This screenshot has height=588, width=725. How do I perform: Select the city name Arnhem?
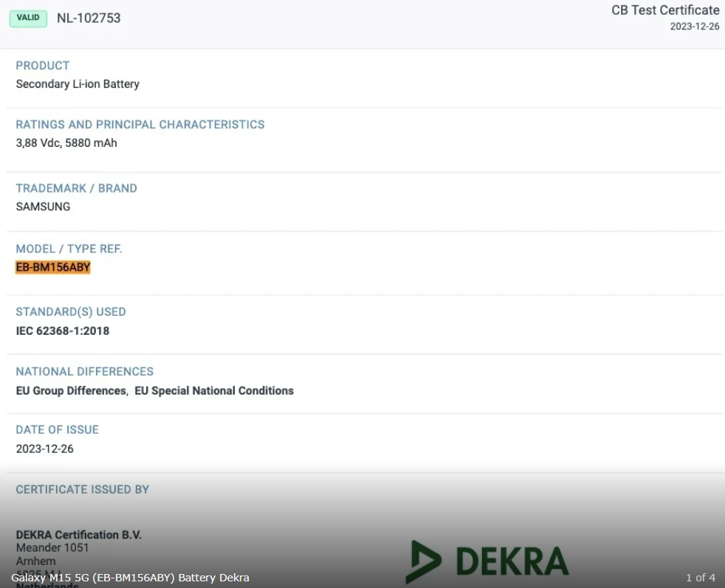click(x=35, y=561)
